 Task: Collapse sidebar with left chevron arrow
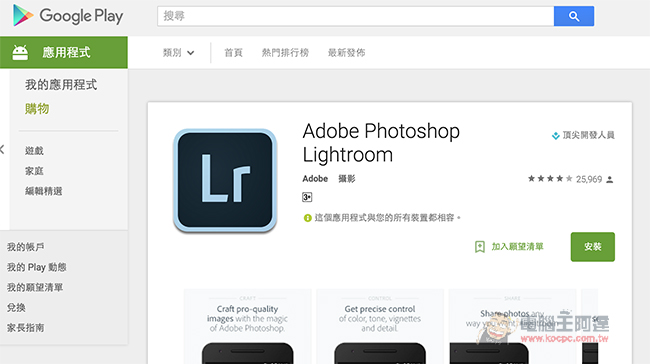(x=2, y=149)
